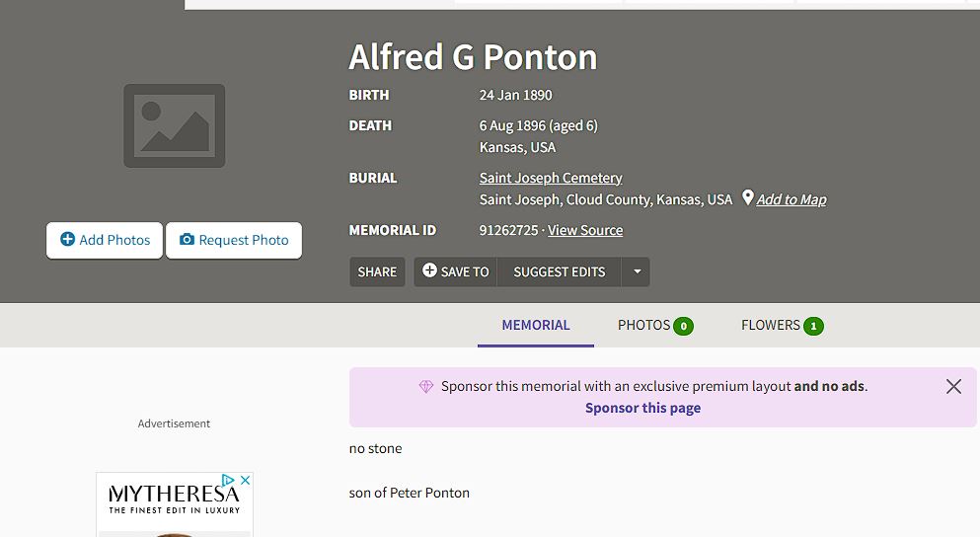Click the View Source link
The image size is (980, 537).
pyautogui.click(x=585, y=230)
